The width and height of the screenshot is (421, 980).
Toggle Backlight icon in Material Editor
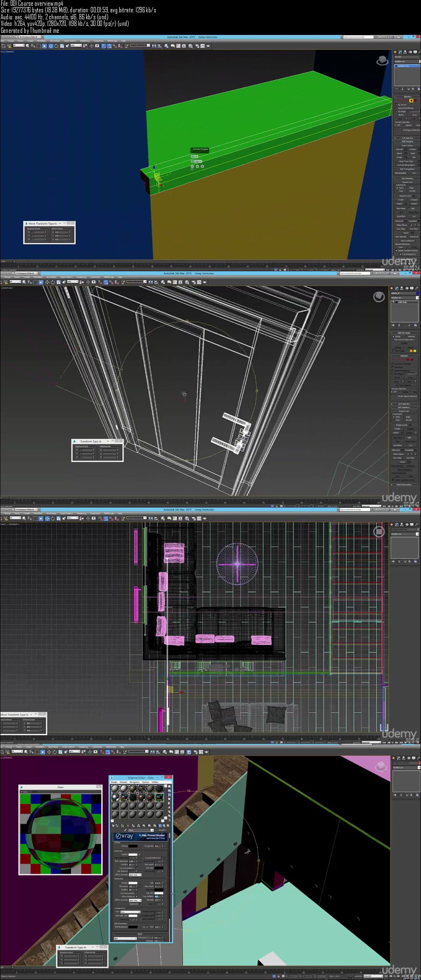tap(169, 791)
